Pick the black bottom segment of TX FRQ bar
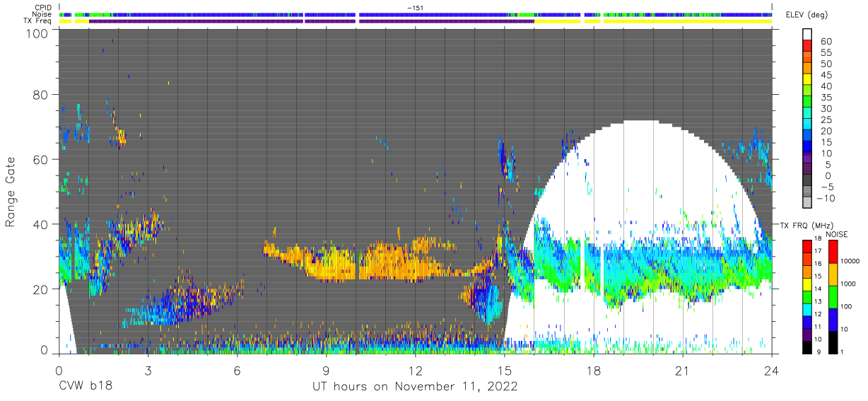 pyautogui.click(x=806, y=347)
